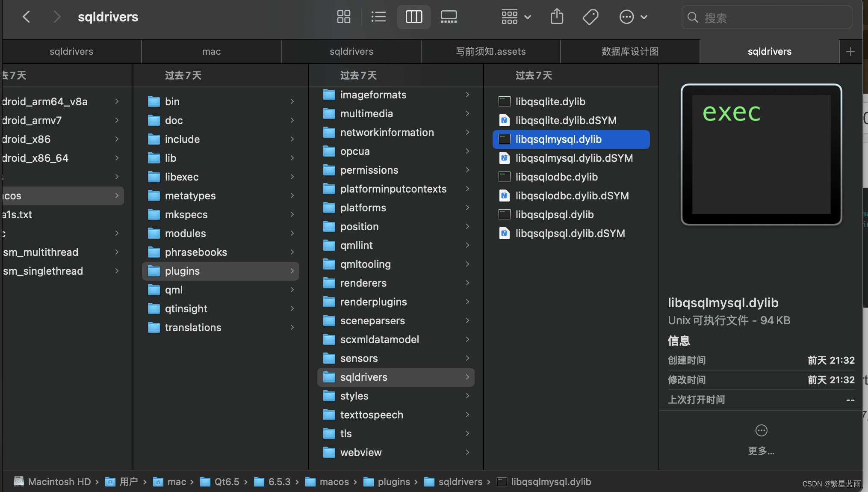Open the more options ellipsis in preview pane

point(761,431)
